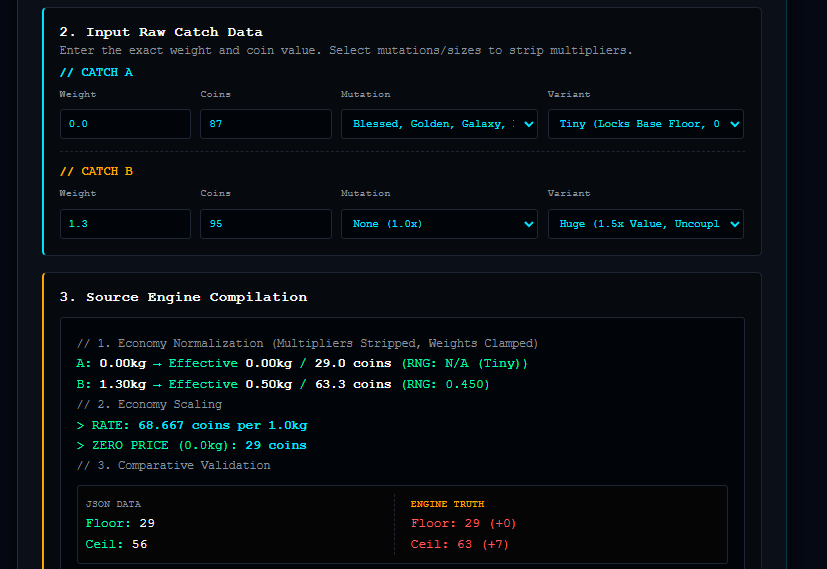Open the Catch B Mutation dropdown showing None
Image resolution: width=827 pixels, height=569 pixels.
[x=439, y=224]
